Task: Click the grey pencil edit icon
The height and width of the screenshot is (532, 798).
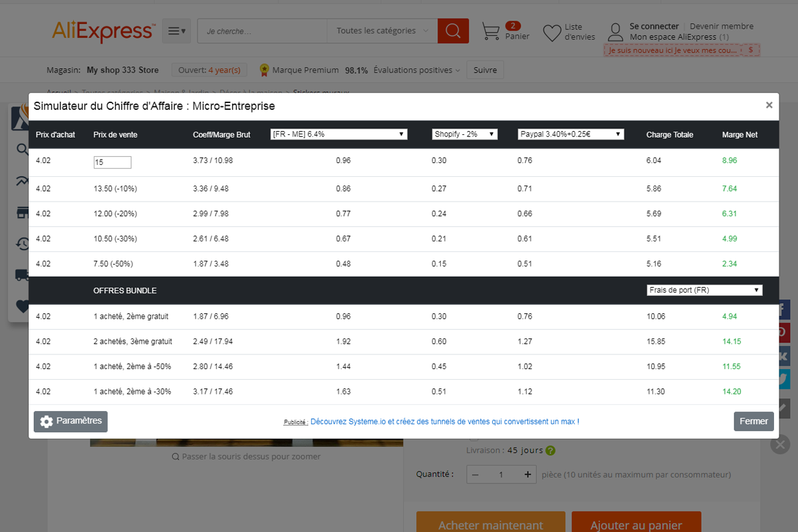Action: click(783, 408)
